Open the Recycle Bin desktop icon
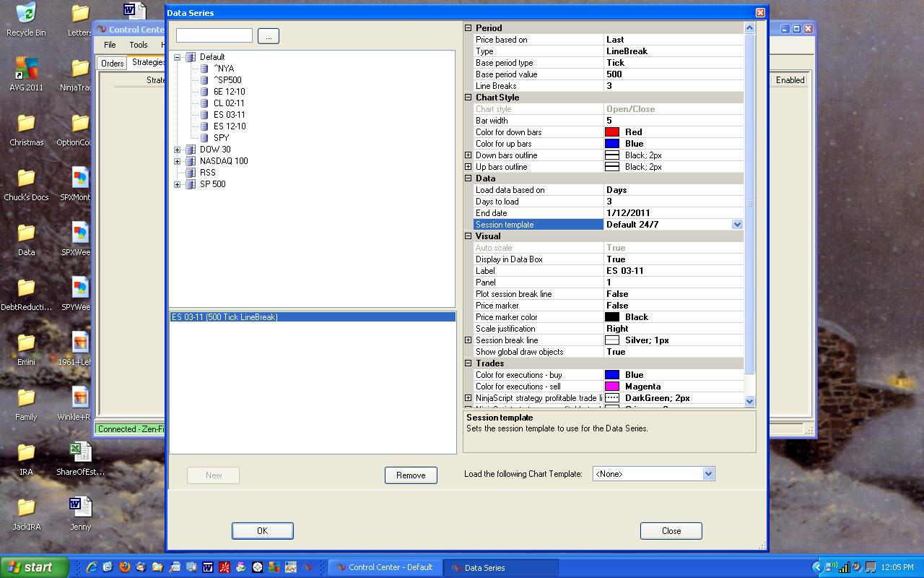The width and height of the screenshot is (924, 578). (26, 20)
